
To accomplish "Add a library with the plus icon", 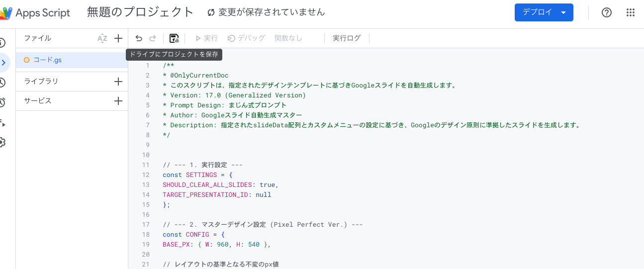I will (118, 82).
